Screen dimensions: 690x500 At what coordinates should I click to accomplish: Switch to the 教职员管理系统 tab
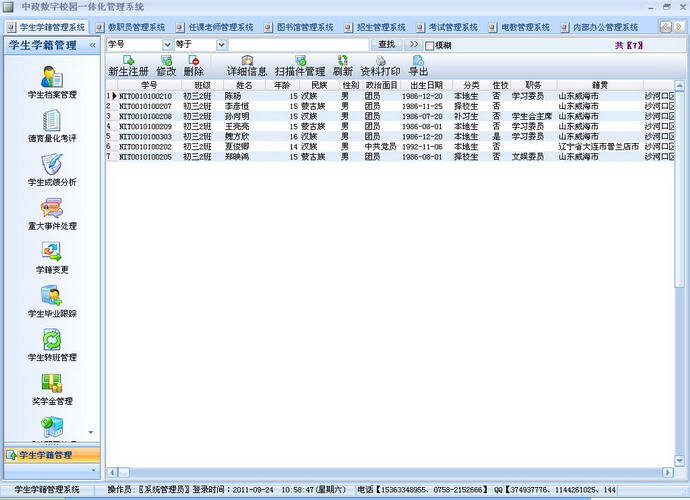point(131,27)
